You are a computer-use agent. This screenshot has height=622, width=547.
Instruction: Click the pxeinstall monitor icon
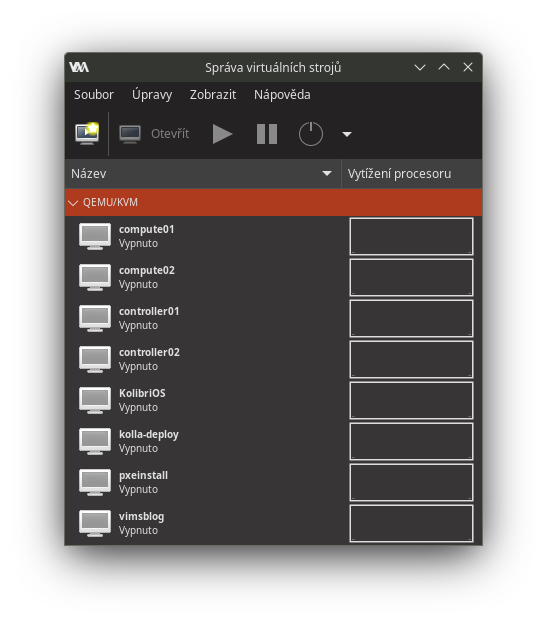click(95, 482)
